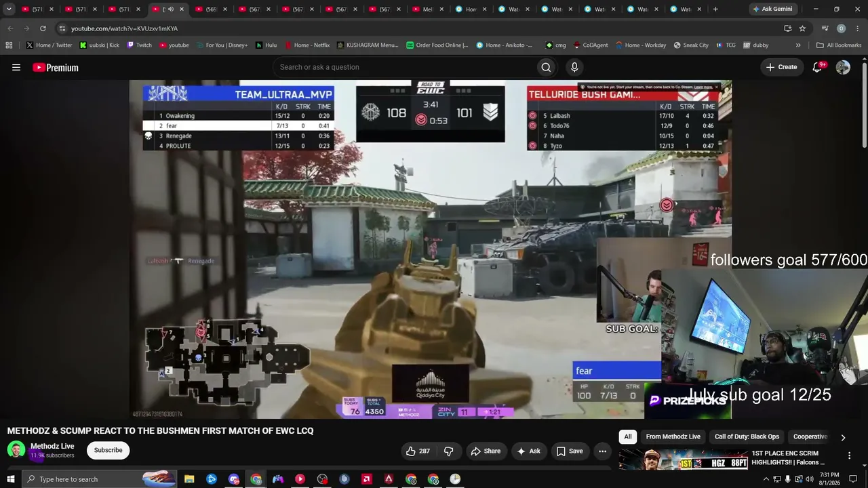Click suggested video options three-dot menu

coord(849,456)
